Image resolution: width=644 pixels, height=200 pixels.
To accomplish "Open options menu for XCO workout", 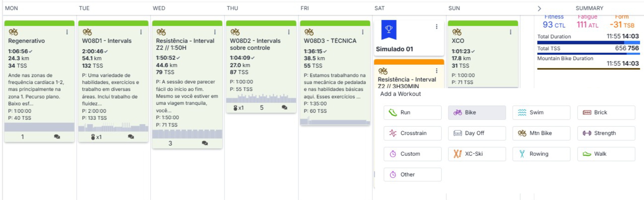I will [510, 32].
